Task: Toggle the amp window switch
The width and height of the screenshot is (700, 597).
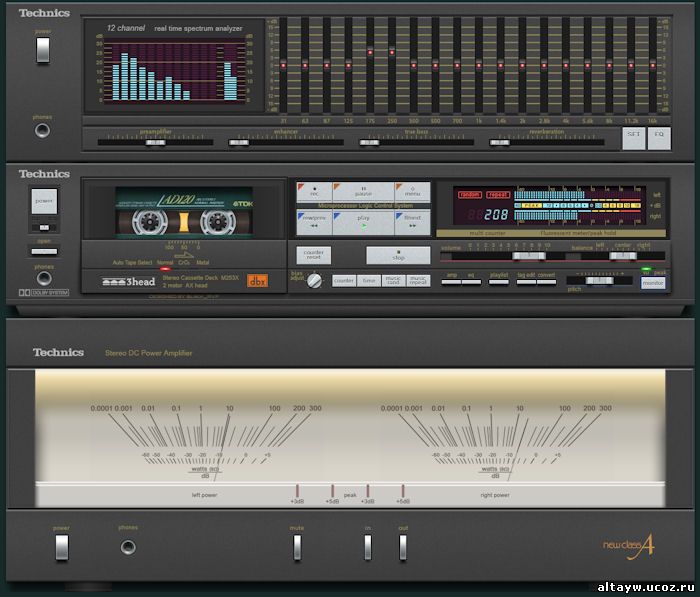Action: pyautogui.click(x=451, y=282)
